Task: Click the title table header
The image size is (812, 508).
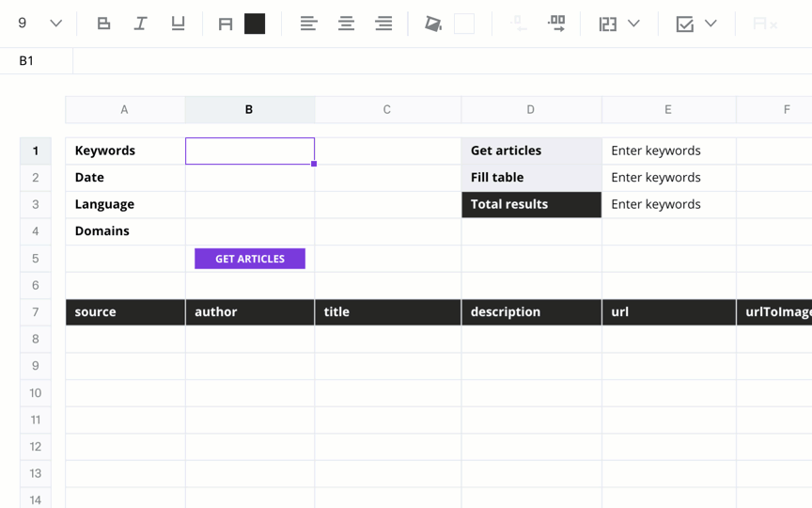Action: [x=387, y=312]
